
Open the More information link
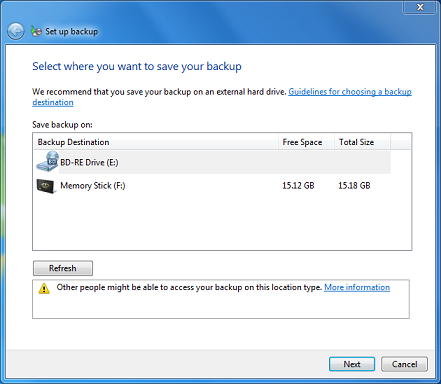(x=357, y=287)
